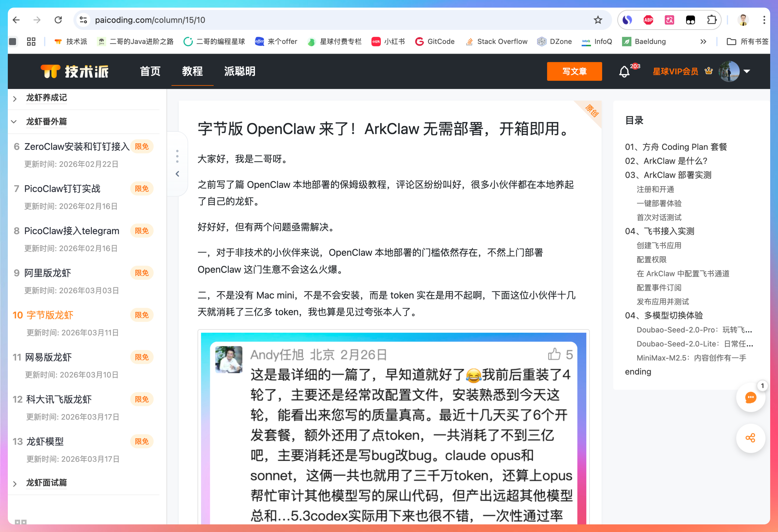Image resolution: width=778 pixels, height=532 pixels.
Task: Open the AdBlock Plus extension icon
Action: pos(648,20)
